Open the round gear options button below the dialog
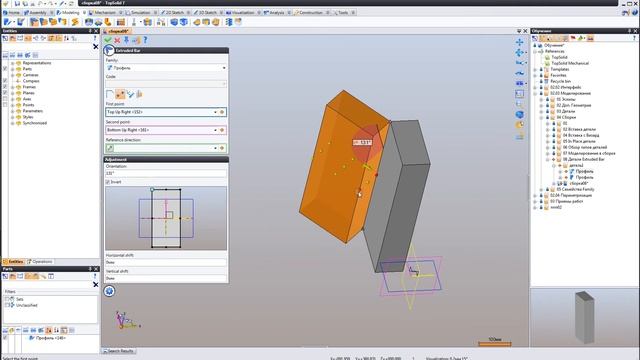This screenshot has height=360, width=640. tap(109, 291)
